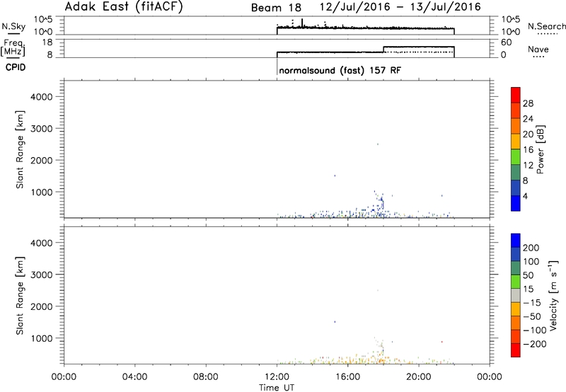The image size is (566, 392).
Task: Select the gray −15 to 15 Velocity swatch
Action: point(516,295)
